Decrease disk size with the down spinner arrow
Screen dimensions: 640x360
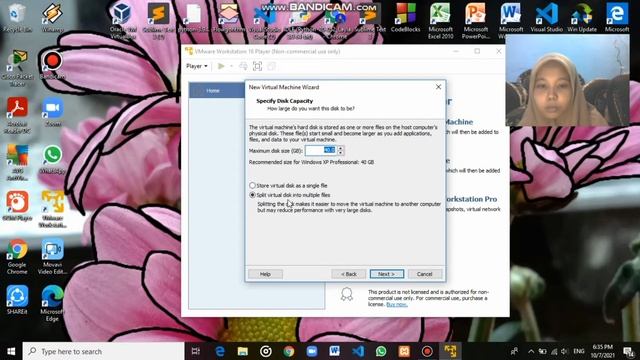point(340,153)
